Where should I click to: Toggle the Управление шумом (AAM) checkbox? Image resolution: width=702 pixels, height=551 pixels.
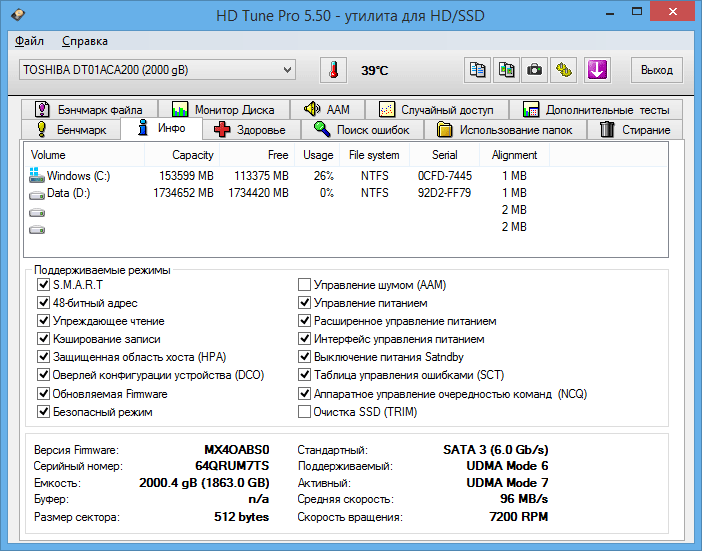(x=304, y=285)
